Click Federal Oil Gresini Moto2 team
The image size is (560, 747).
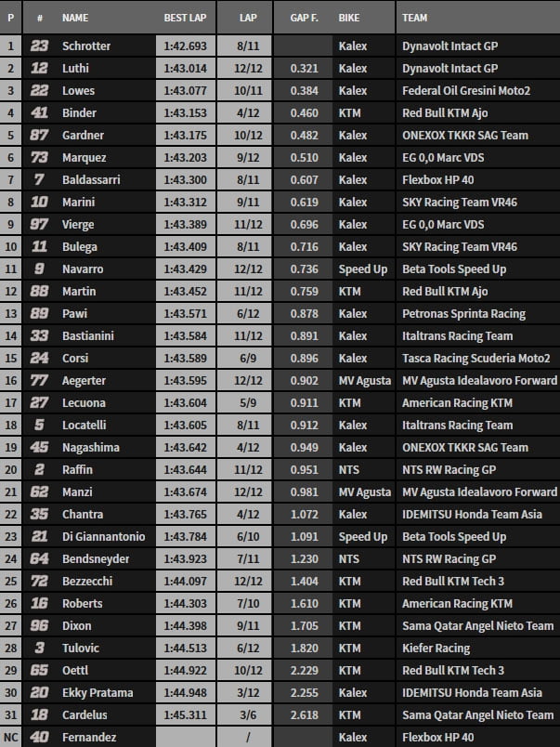(x=466, y=91)
